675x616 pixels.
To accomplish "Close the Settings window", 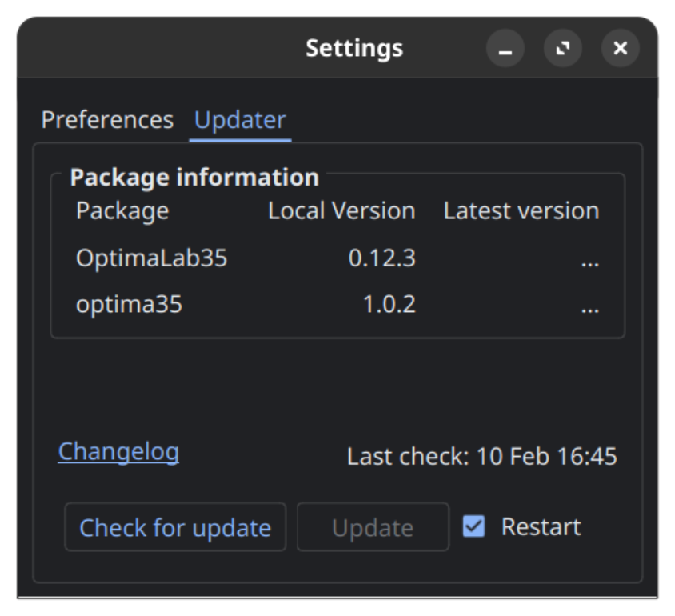I will click(x=621, y=49).
